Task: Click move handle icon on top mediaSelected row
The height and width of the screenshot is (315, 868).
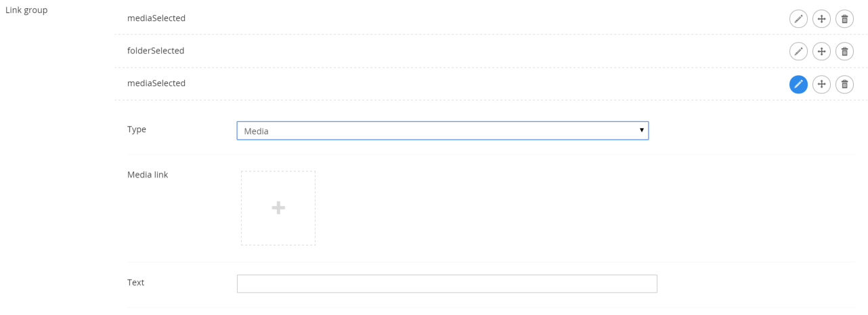Action: tap(821, 18)
